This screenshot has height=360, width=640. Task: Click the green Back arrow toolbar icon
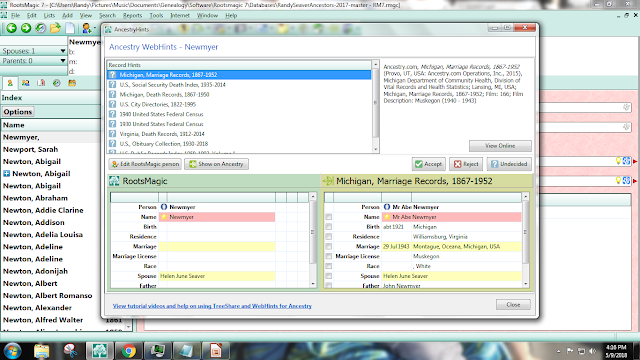(11, 28)
